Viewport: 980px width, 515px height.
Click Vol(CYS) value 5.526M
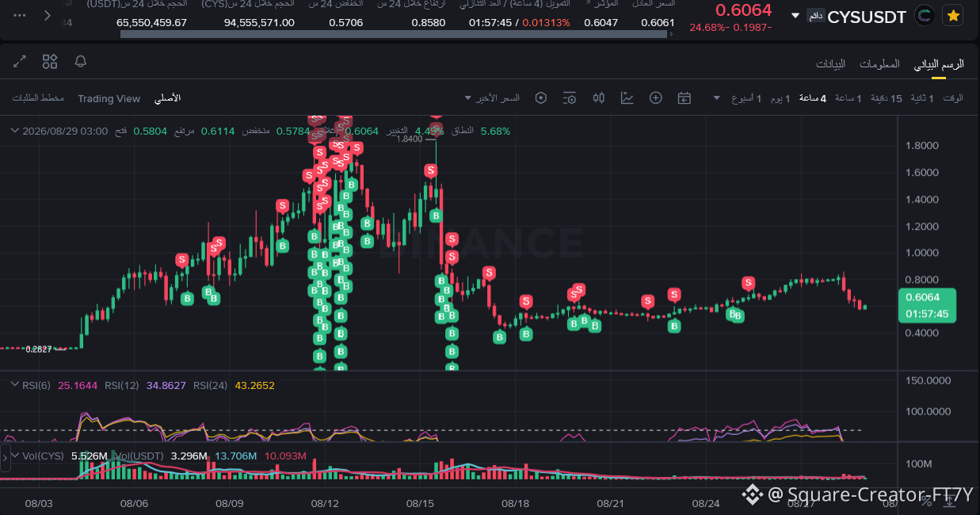89,456
